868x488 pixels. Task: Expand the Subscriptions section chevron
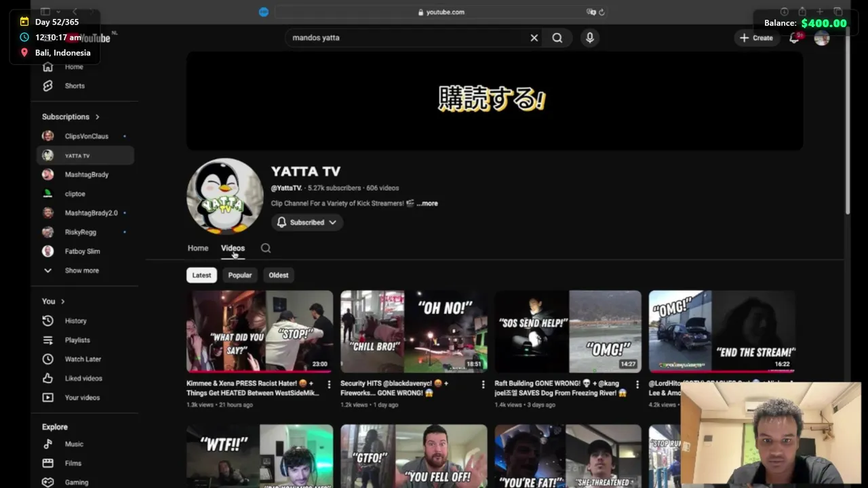pyautogui.click(x=98, y=117)
